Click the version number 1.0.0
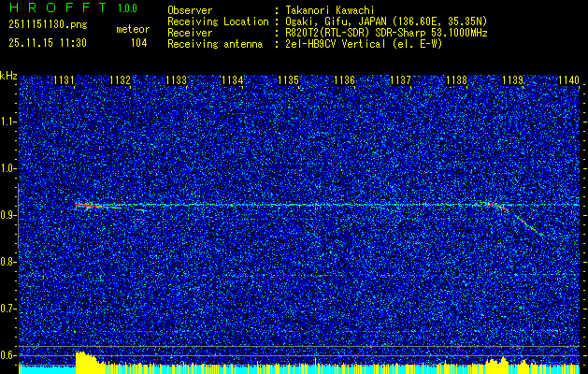 coord(127,8)
